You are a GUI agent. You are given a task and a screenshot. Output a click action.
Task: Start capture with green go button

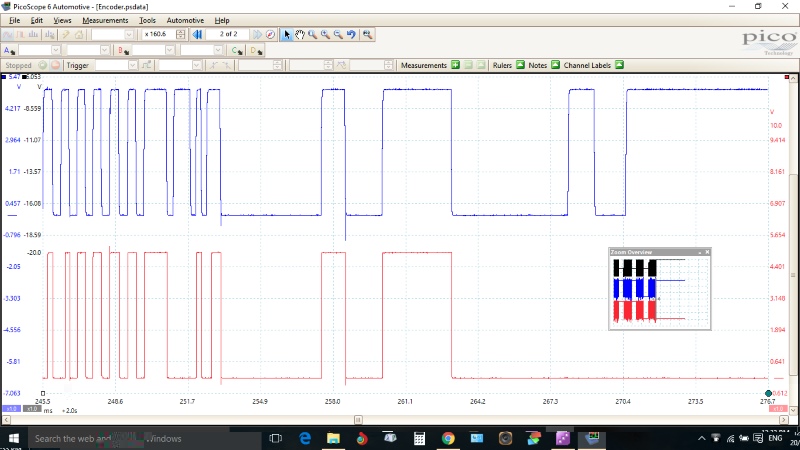point(43,65)
